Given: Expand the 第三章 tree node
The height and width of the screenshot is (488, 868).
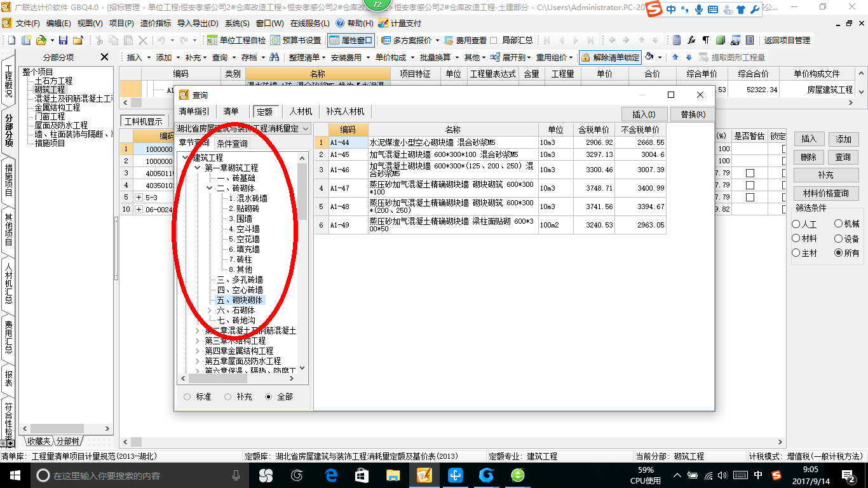Looking at the screenshot, I should click(197, 341).
